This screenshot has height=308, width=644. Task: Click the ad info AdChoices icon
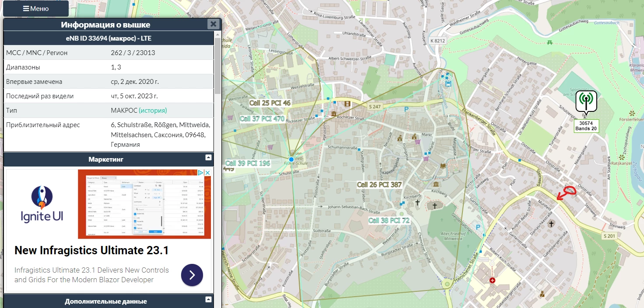coord(201,173)
